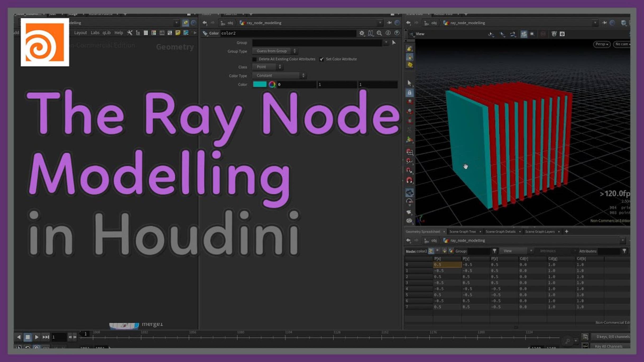Open the color wheel picker next to Color
The height and width of the screenshot is (362, 644).
coord(272,84)
